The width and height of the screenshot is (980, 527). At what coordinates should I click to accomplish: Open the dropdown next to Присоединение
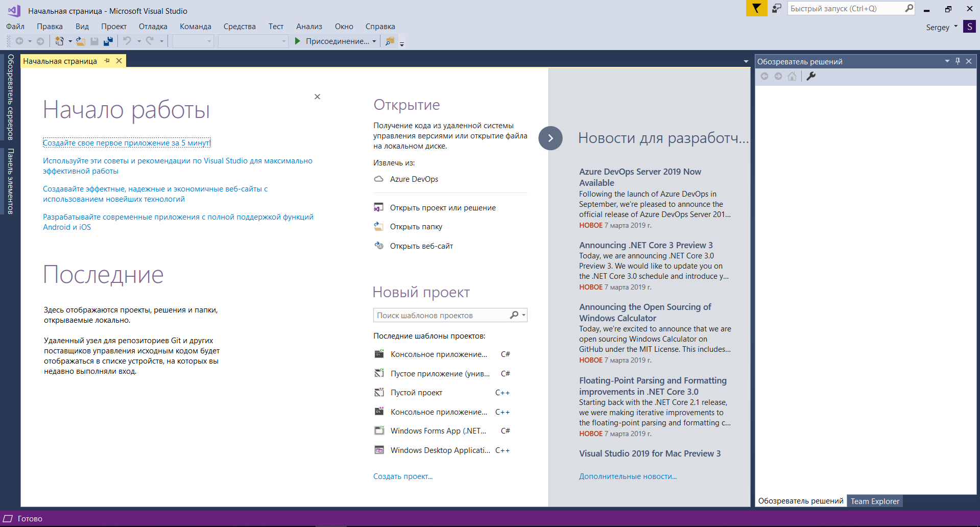click(x=374, y=41)
